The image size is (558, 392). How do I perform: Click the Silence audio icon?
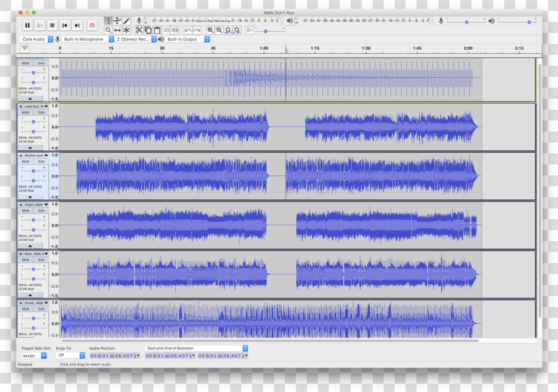[175, 31]
